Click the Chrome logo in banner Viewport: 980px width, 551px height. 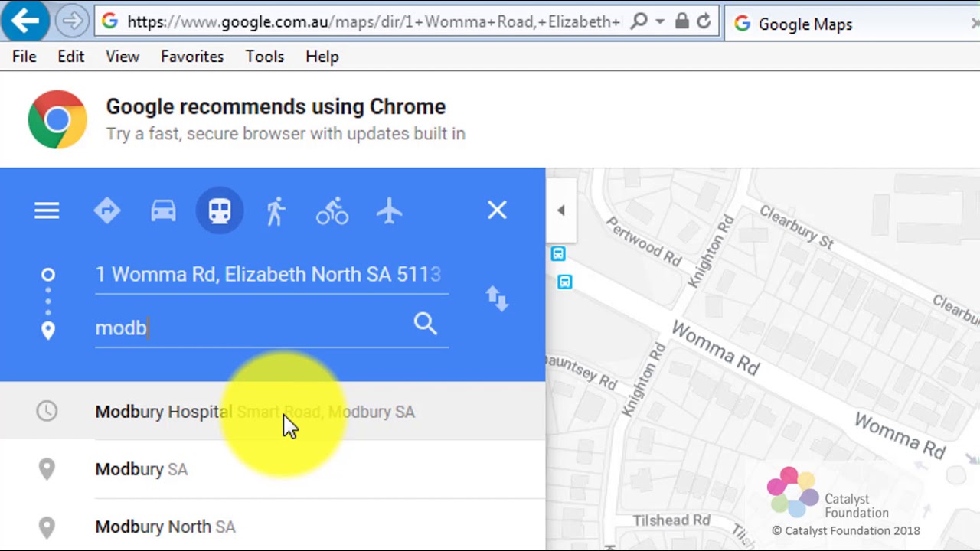(57, 119)
